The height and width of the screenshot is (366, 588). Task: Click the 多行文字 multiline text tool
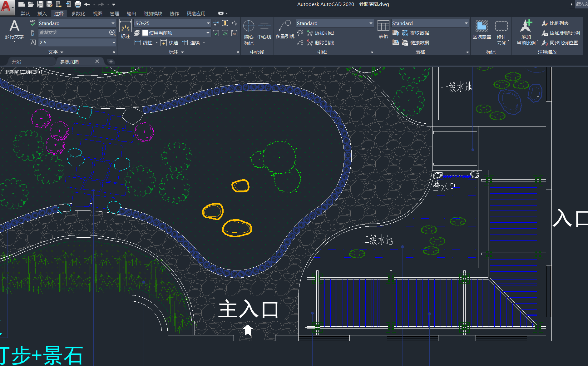pos(14,30)
